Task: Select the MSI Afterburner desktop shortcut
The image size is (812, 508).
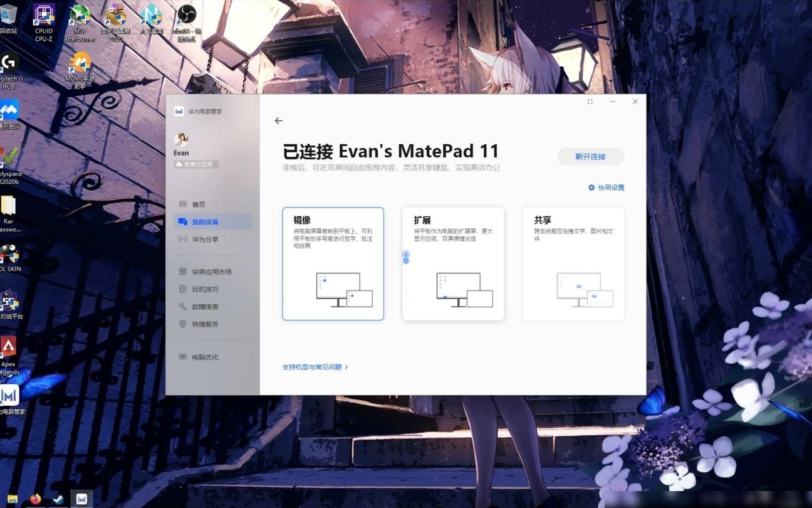Action: click(79, 22)
